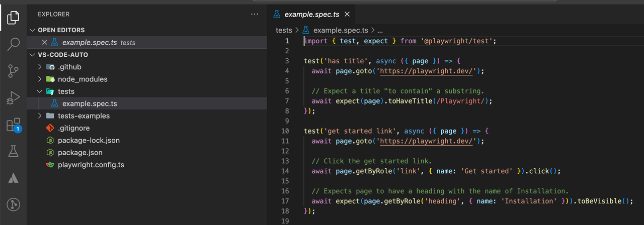
Task: Select the example.spec.ts editor tab
Action: point(311,15)
